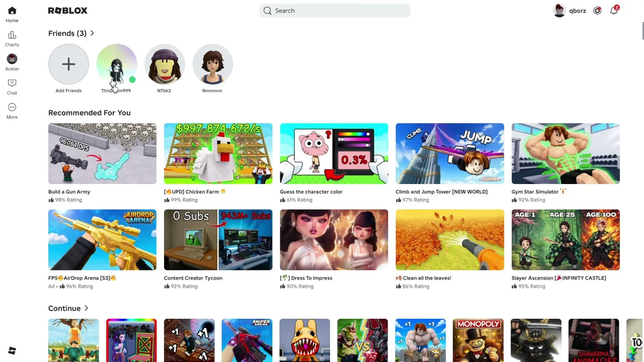
Task: Open the More menu in the sidebar
Action: (12, 111)
